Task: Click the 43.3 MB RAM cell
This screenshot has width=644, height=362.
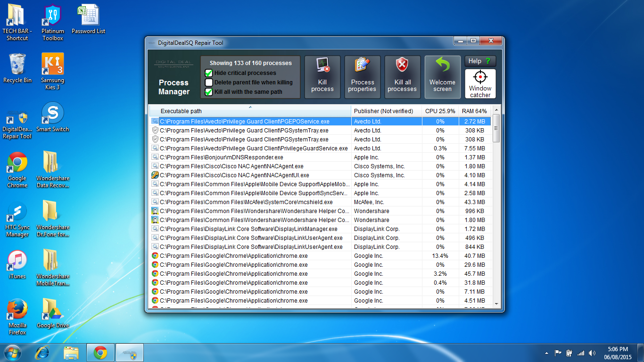Action: tap(474, 202)
